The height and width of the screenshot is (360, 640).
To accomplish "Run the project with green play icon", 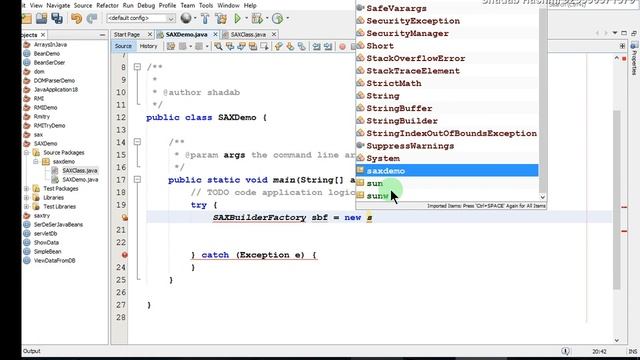I will pos(237,18).
